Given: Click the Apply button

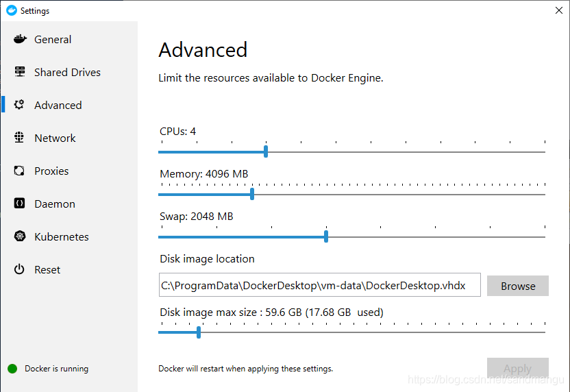Looking at the screenshot, I should pos(518,368).
